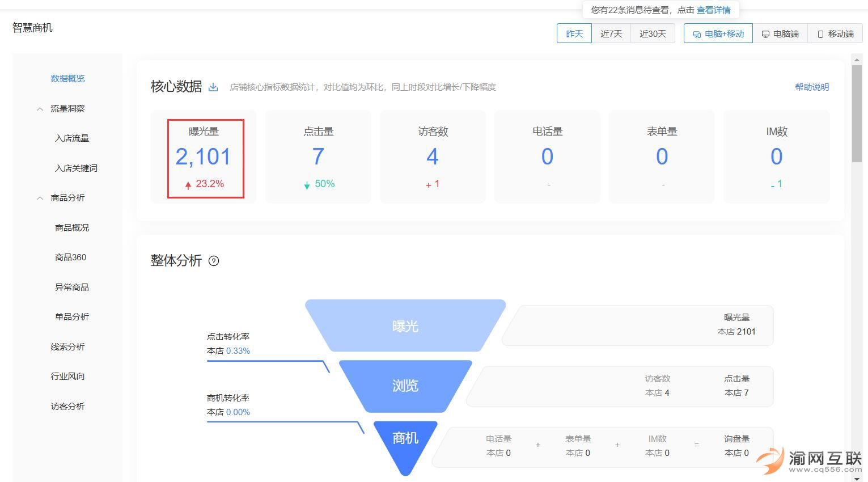
Task: Switch date range to 近30天
Action: point(653,33)
